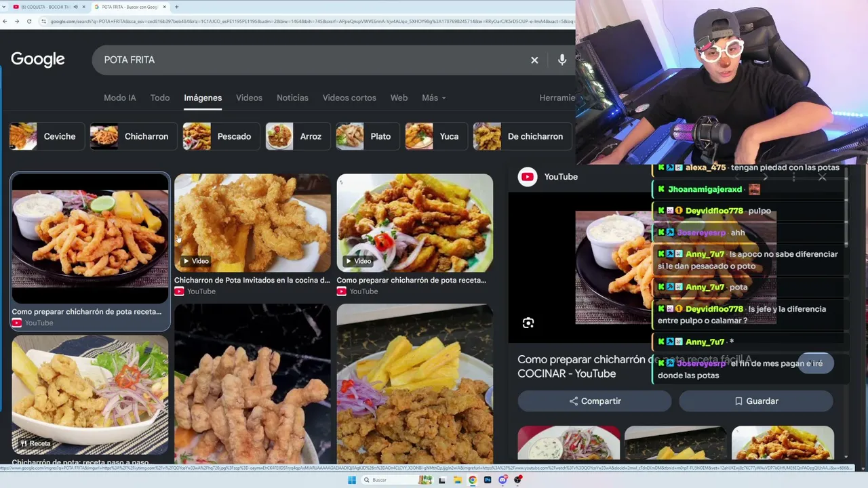
Task: Switch to the COQUETA - BOCCHI YouTube tab
Action: 46,7
